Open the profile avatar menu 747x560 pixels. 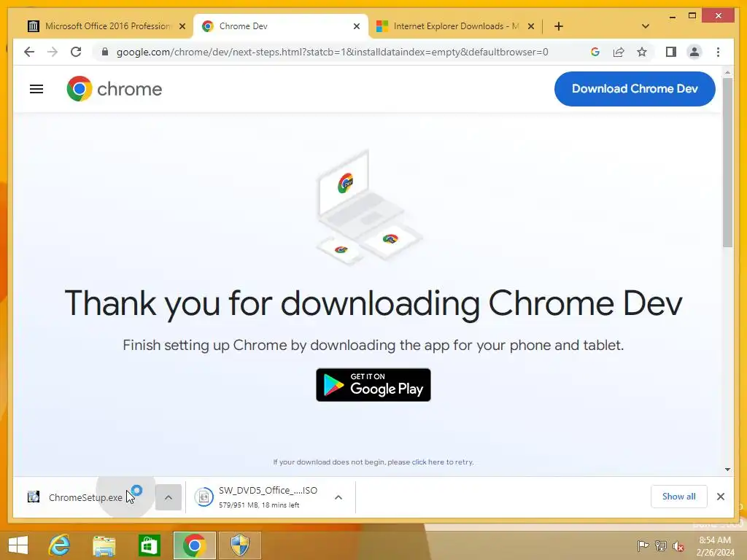694,52
